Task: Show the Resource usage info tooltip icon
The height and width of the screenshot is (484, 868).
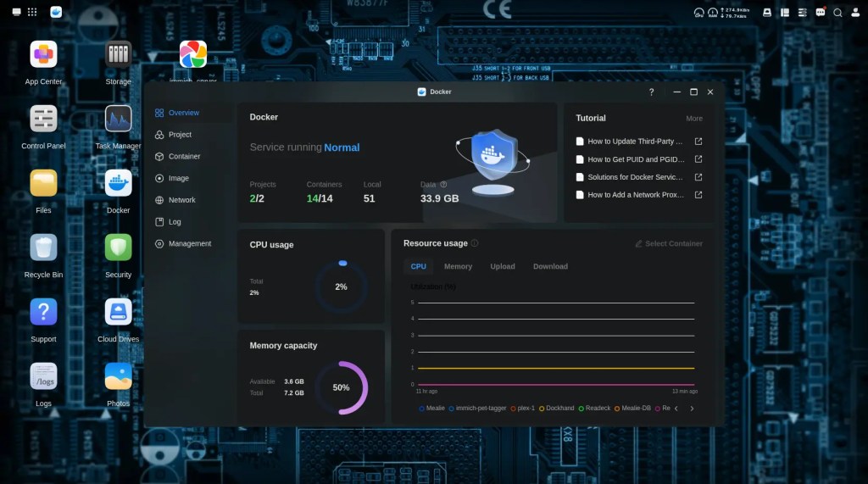Action: 475,243
